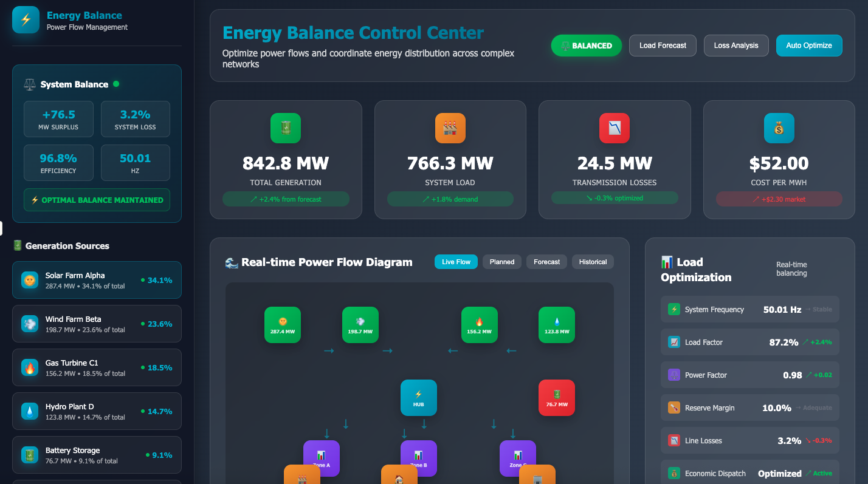Click the lightning bolt app logo icon
Image resolution: width=868 pixels, height=484 pixels.
[26, 20]
